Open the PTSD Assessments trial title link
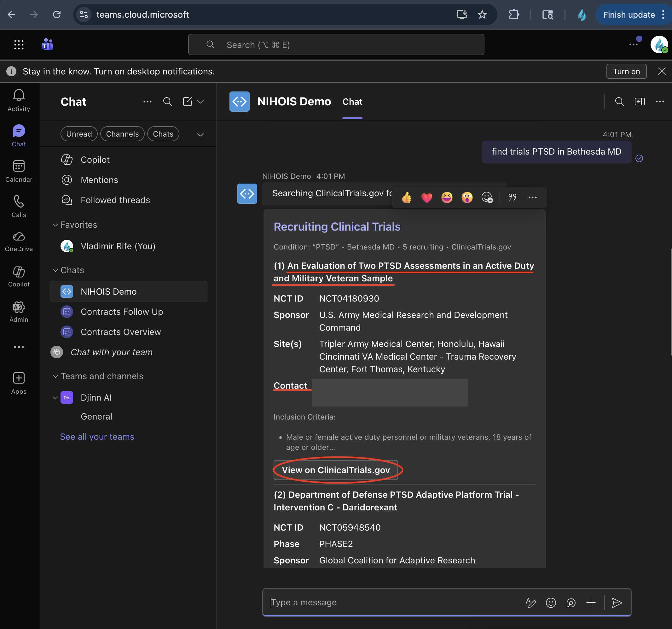Screen dimensions: 672x629 [x=403, y=272]
